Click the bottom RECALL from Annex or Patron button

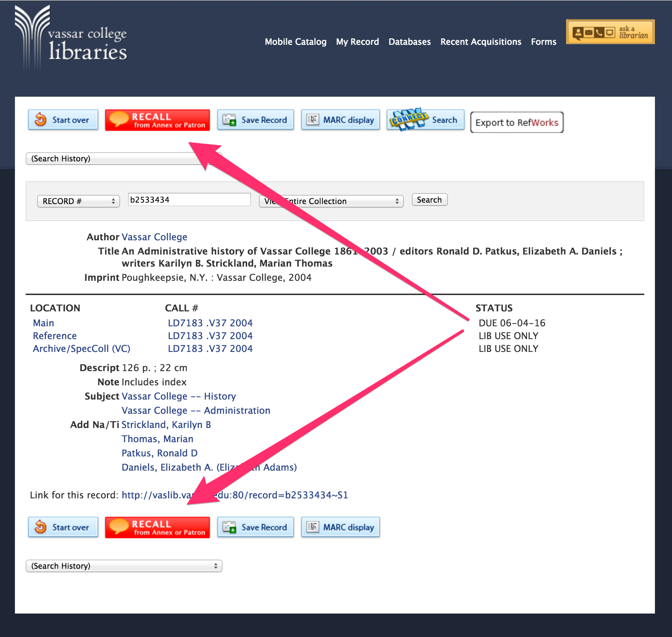pos(158,528)
